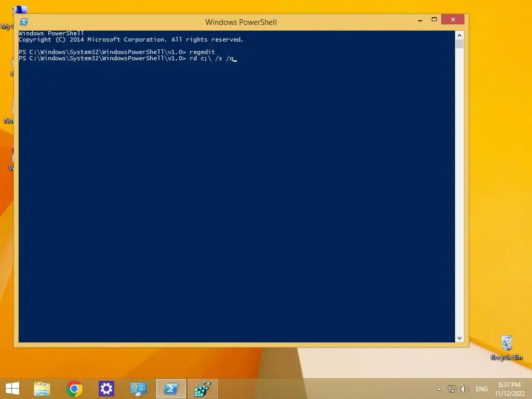Click the Copyright (C) 2014 Microsoft line
Image resolution: width=532 pixels, height=399 pixels.
tap(131, 39)
